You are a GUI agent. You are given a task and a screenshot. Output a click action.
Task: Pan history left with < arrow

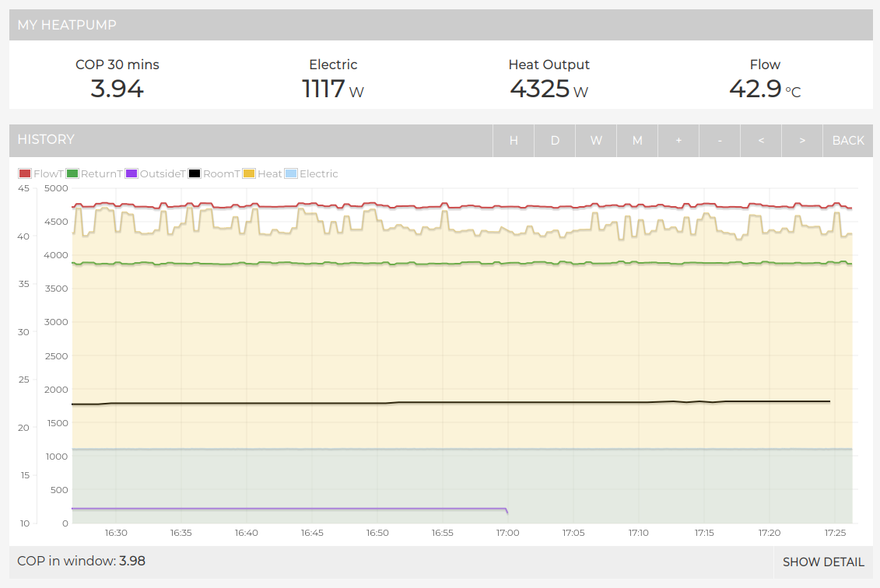pyautogui.click(x=761, y=140)
